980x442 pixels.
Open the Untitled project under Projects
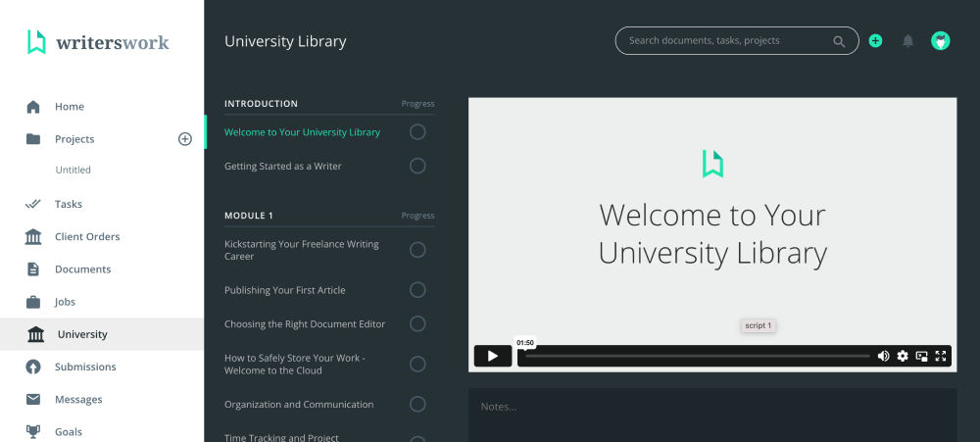[73, 170]
